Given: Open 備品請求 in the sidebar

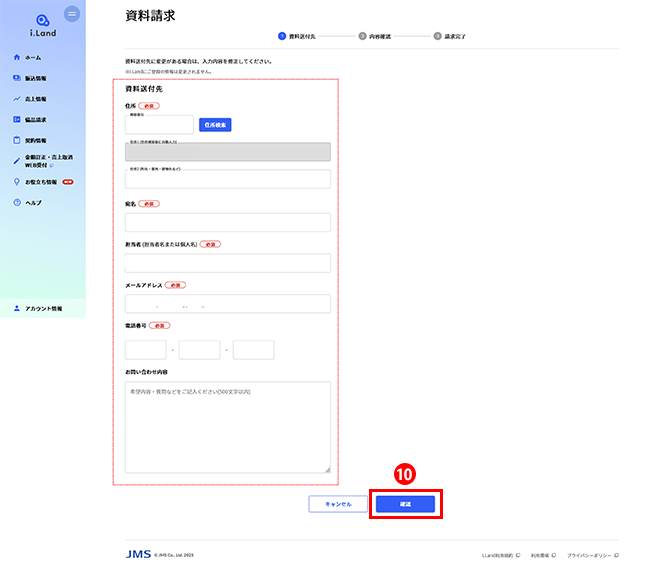Looking at the screenshot, I should point(35,120).
